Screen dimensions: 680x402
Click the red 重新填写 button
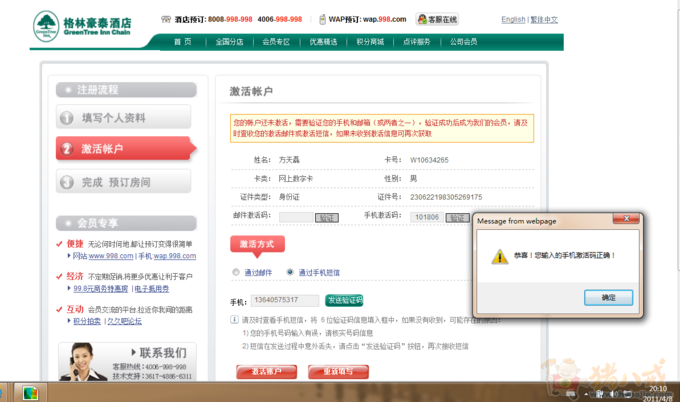point(338,372)
